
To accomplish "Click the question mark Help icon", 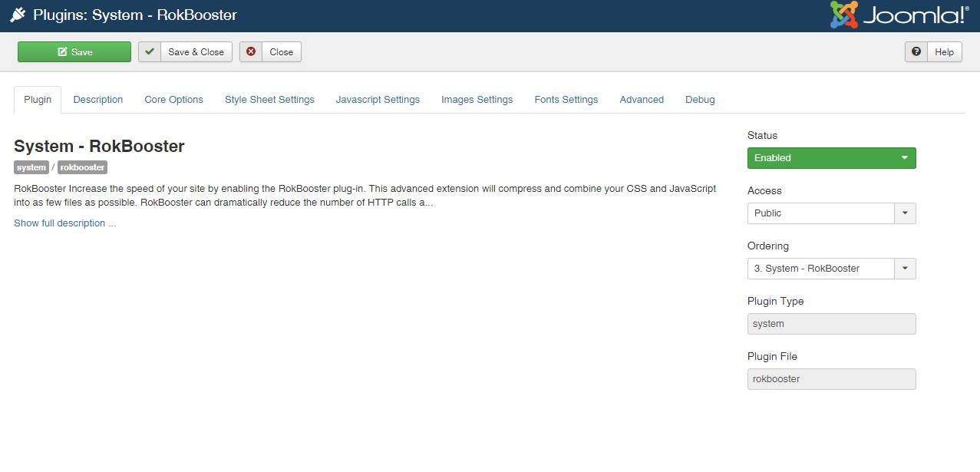I will pyautogui.click(x=916, y=51).
